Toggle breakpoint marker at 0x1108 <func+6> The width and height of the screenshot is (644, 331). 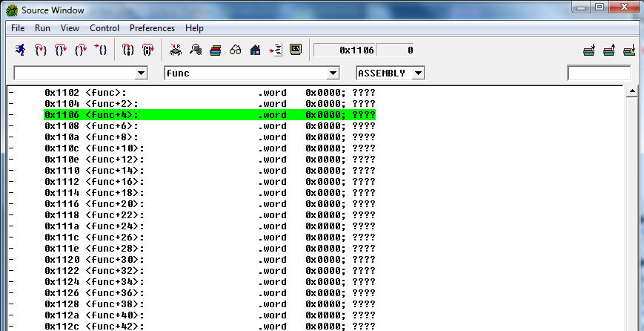[x=10, y=126]
